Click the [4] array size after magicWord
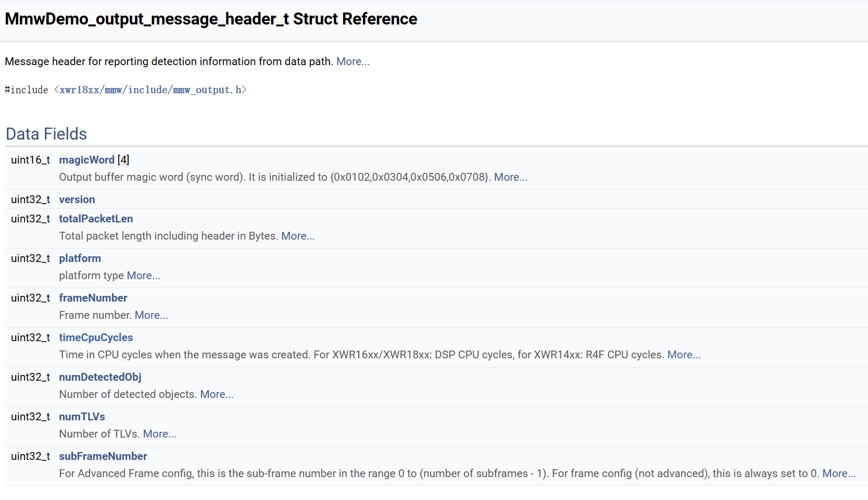 (123, 160)
